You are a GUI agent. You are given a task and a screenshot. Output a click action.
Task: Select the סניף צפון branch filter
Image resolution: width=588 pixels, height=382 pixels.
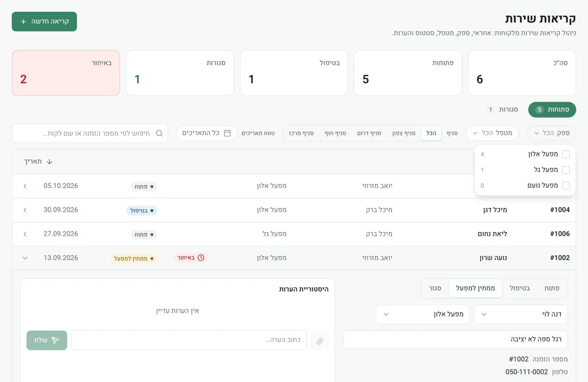pyautogui.click(x=404, y=133)
